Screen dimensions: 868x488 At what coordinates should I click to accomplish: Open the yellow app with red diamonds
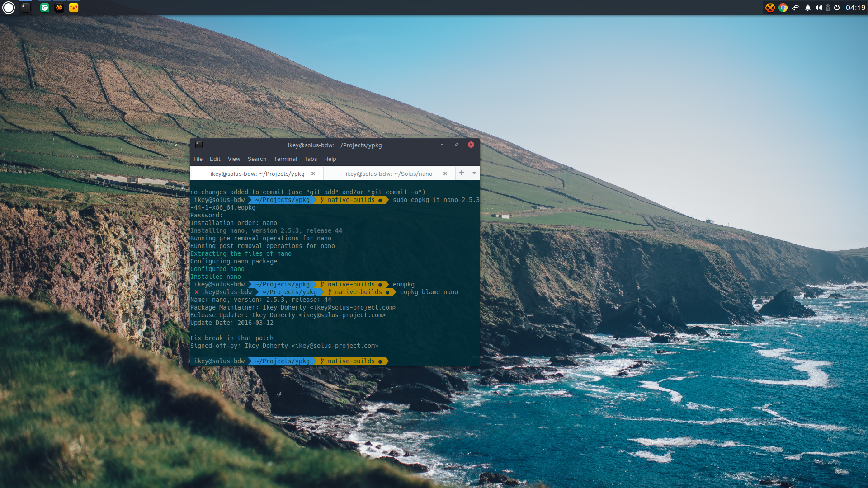(74, 8)
